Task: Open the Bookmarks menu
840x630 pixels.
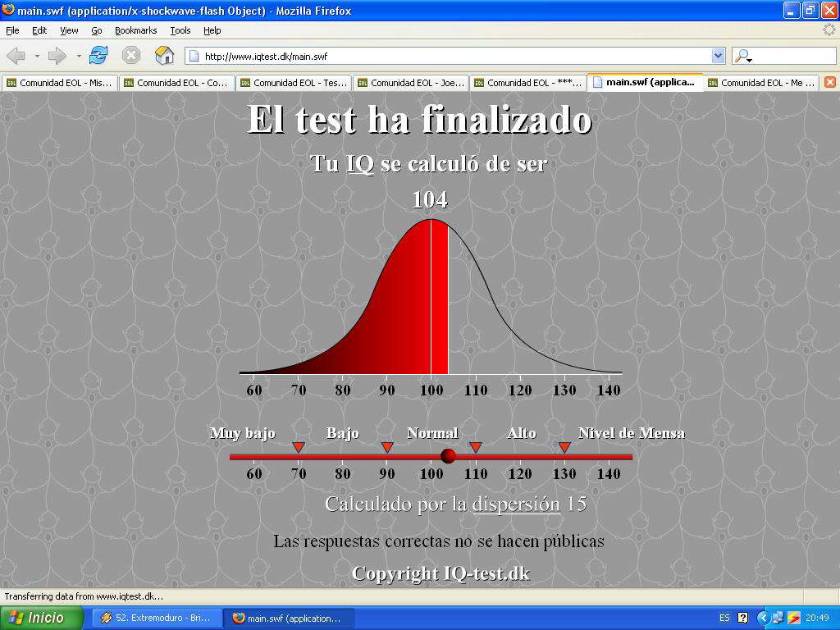Action: tap(136, 30)
